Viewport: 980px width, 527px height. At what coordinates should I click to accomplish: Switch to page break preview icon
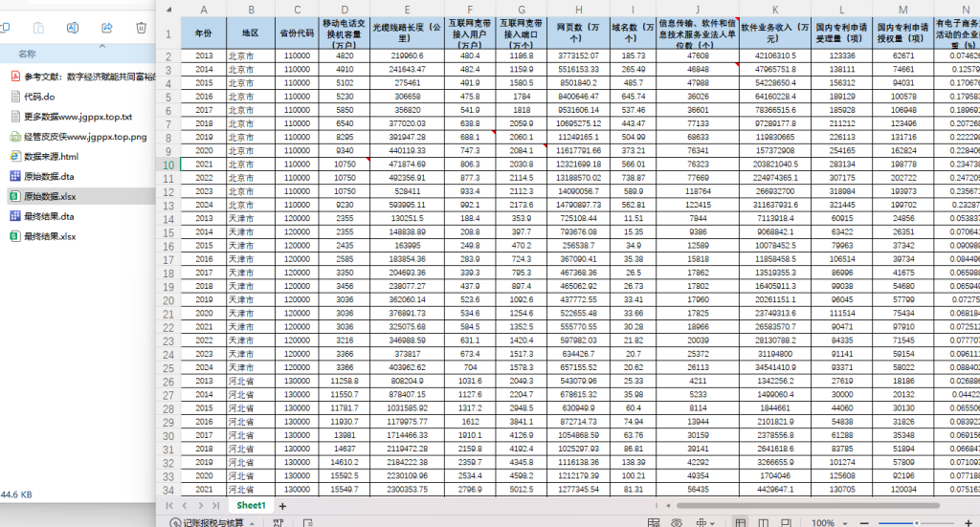tap(787, 522)
